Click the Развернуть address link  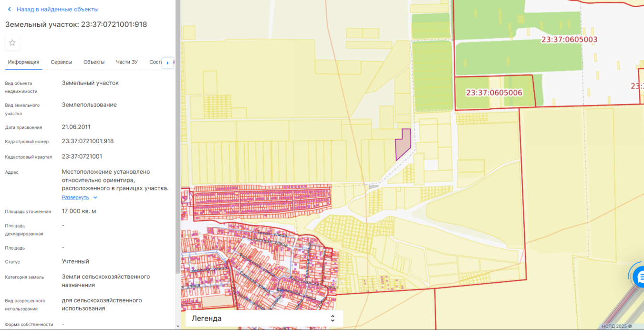[x=75, y=198]
